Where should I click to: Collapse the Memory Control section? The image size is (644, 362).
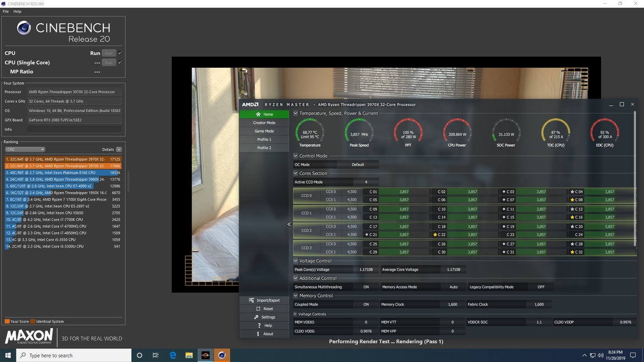pyautogui.click(x=295, y=295)
